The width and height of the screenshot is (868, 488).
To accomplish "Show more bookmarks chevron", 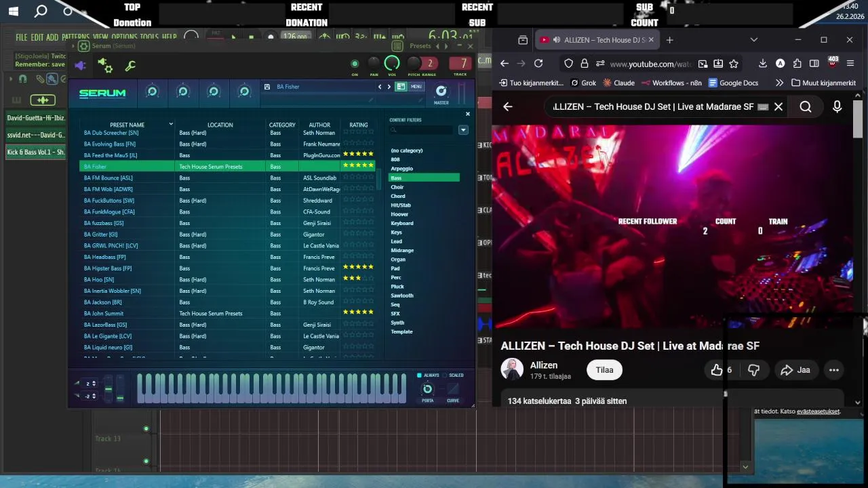I will tap(778, 83).
